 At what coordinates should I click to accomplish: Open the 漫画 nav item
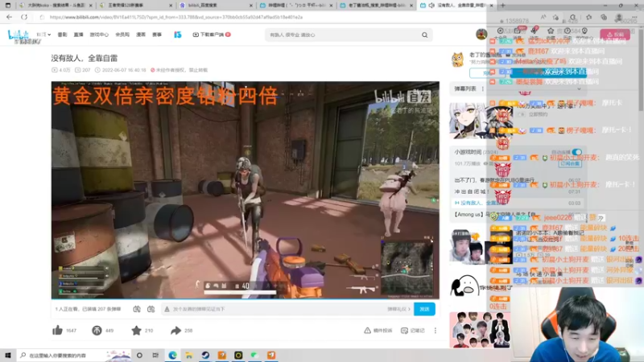[141, 35]
